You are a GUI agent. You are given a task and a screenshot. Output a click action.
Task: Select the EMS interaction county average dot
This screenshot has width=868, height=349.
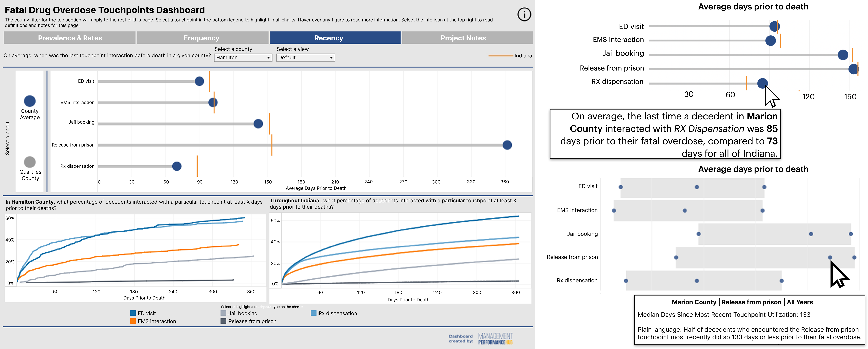tap(213, 102)
